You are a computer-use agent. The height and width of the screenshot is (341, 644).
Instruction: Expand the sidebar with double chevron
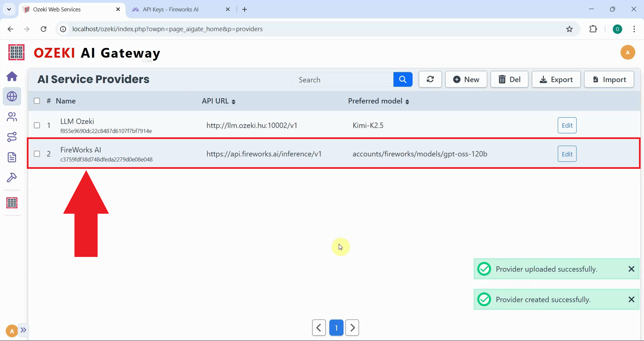pos(23,330)
